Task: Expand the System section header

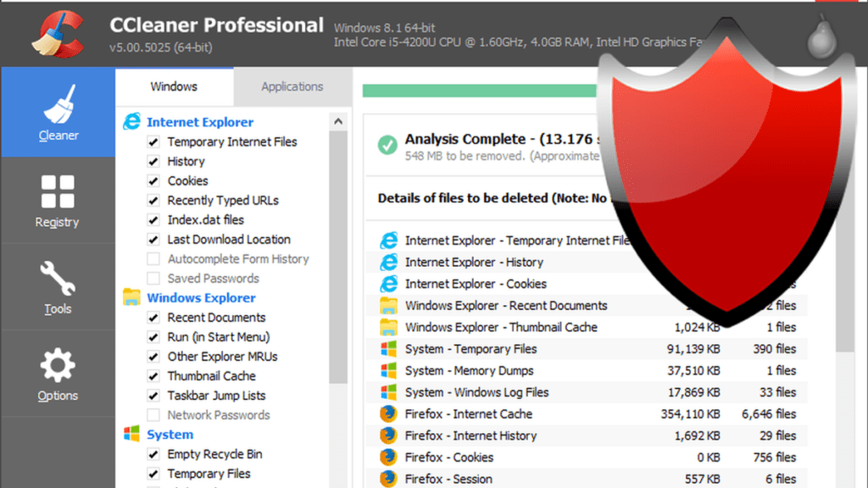Action: (x=170, y=435)
